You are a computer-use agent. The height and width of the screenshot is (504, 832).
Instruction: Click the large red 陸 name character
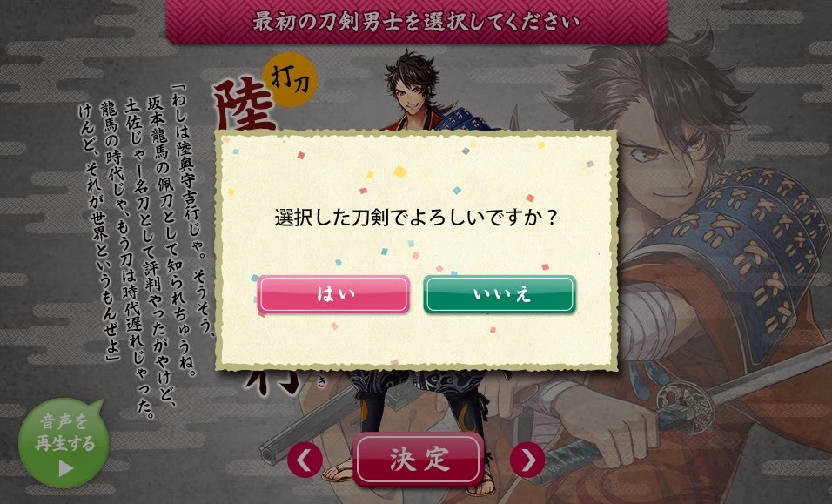244,106
